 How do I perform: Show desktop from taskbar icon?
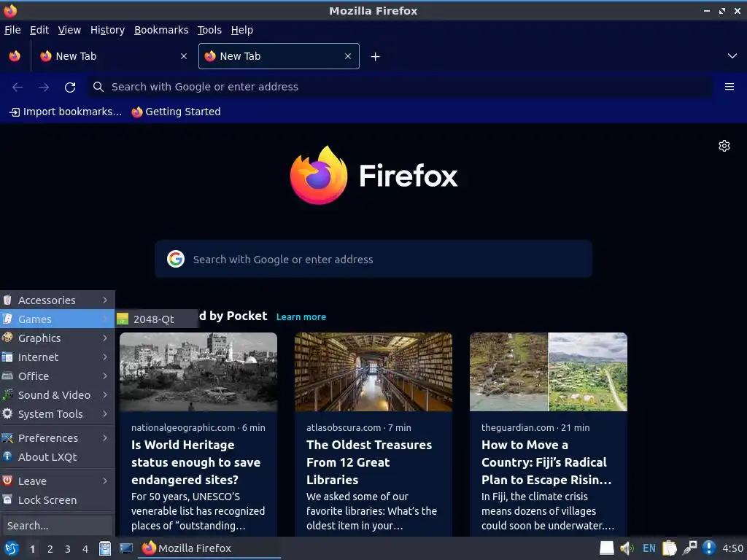[125, 548]
